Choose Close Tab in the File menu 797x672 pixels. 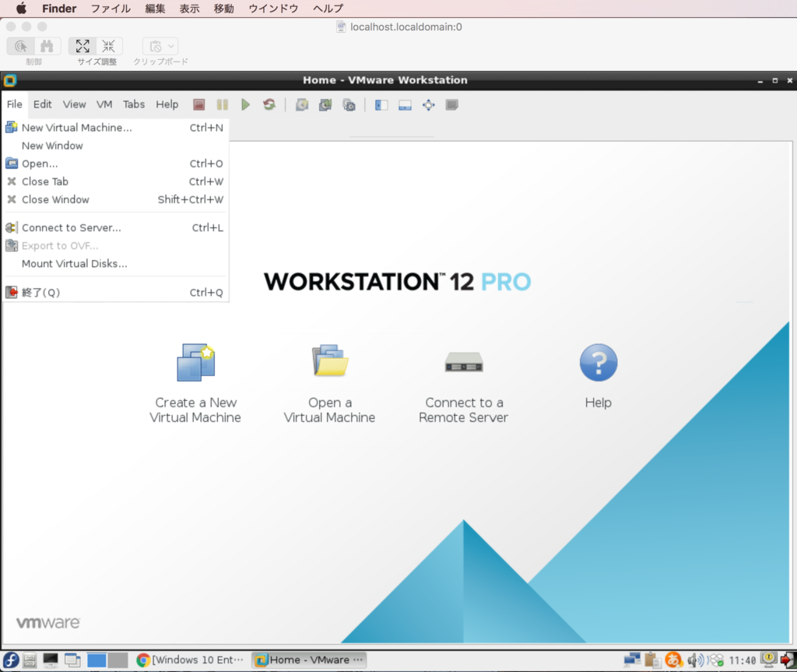(115, 181)
